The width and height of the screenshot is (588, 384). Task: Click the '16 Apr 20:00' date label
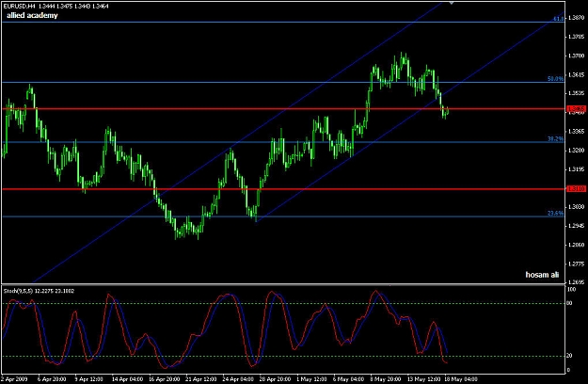(164, 379)
